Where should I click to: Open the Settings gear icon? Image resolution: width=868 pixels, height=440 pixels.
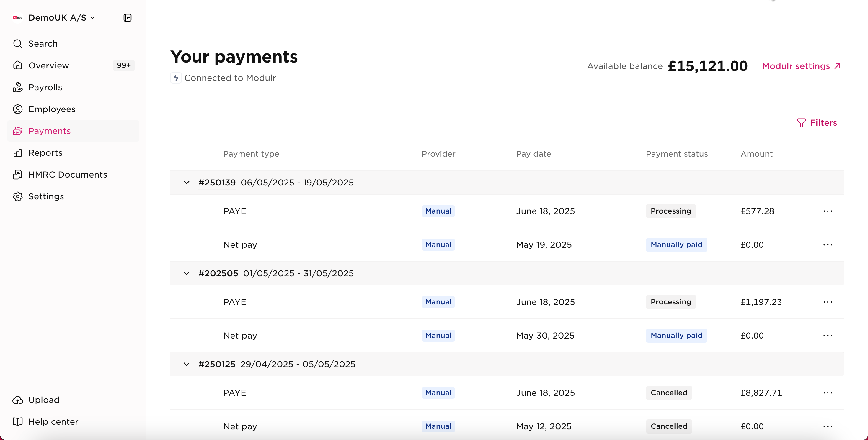[17, 196]
